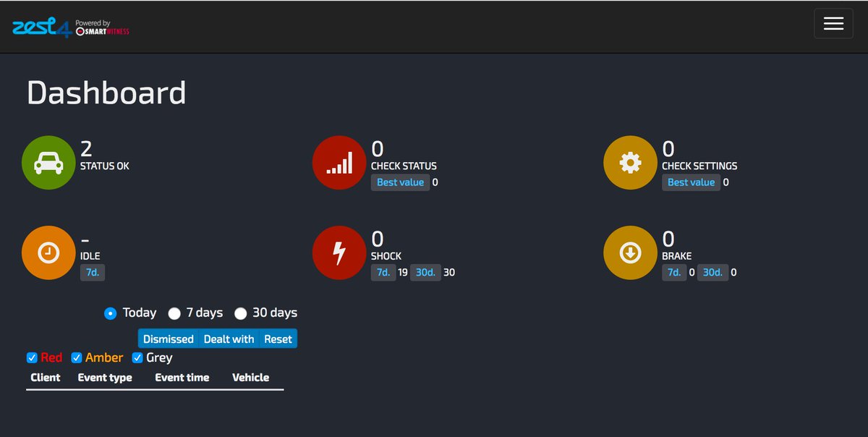
Task: Click the red lightning Shock icon
Action: pos(339,253)
